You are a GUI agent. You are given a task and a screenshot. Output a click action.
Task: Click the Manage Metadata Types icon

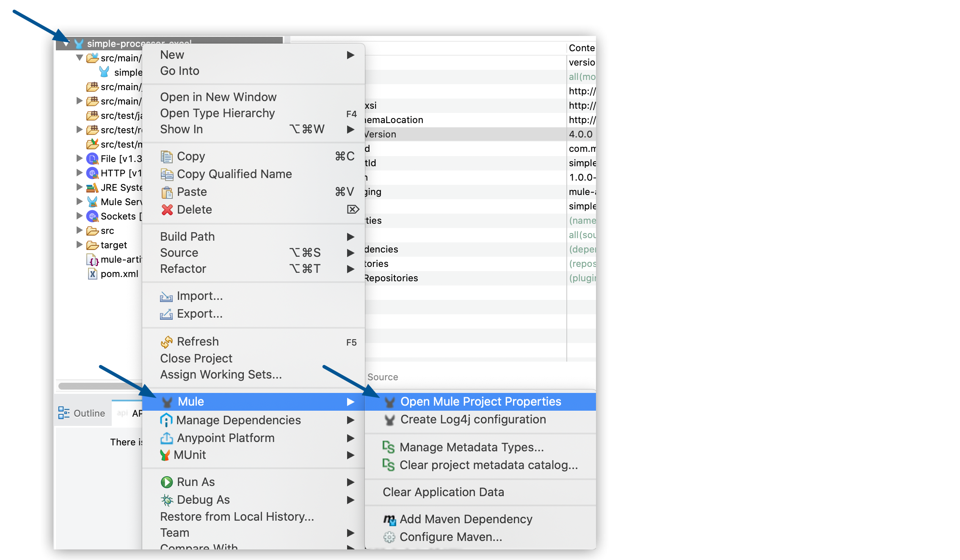coord(388,447)
